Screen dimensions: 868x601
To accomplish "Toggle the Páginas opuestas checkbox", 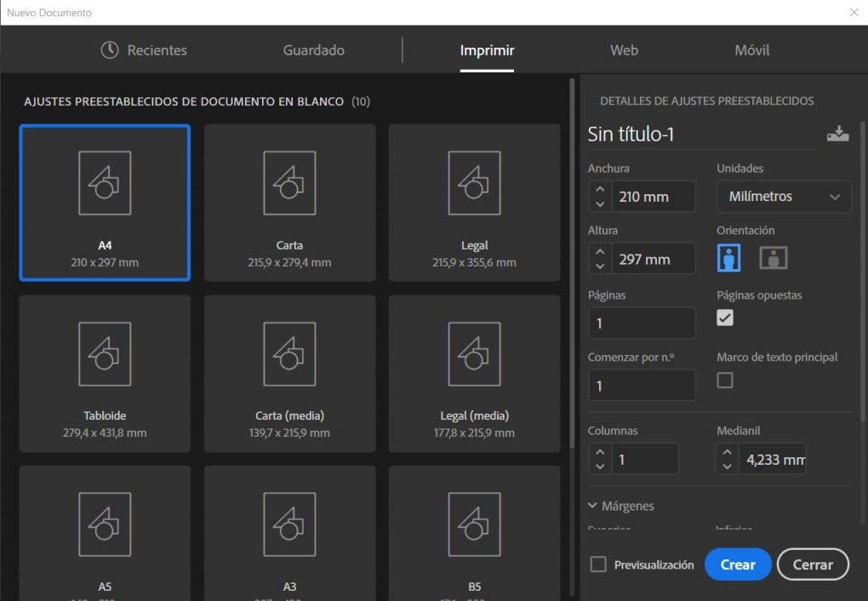I will pyautogui.click(x=725, y=318).
